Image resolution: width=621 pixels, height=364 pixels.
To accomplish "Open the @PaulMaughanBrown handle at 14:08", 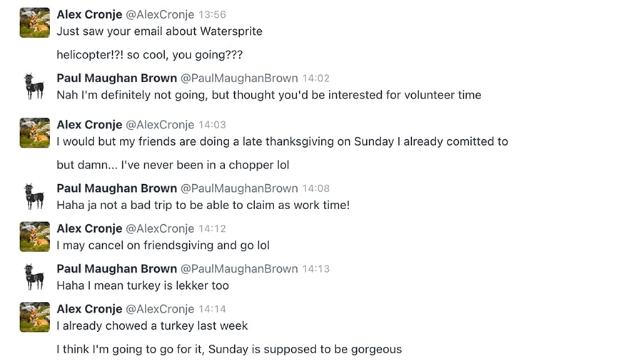I will point(239,188).
